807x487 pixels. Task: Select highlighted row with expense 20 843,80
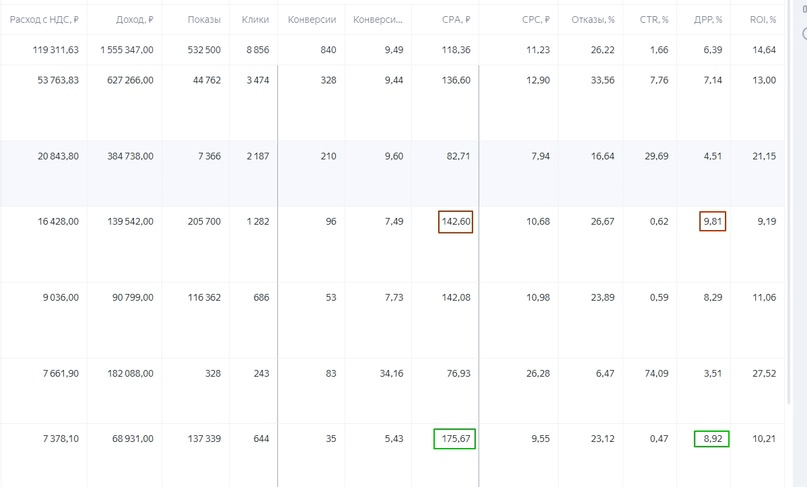(x=392, y=173)
